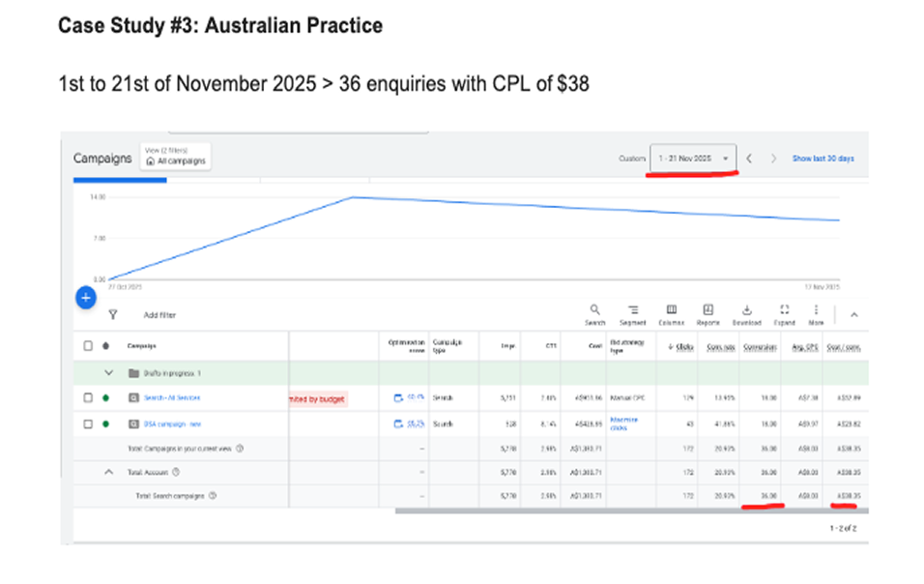This screenshot has width=924, height=584.
Task: Collapse the Total Account row
Action: tap(108, 472)
